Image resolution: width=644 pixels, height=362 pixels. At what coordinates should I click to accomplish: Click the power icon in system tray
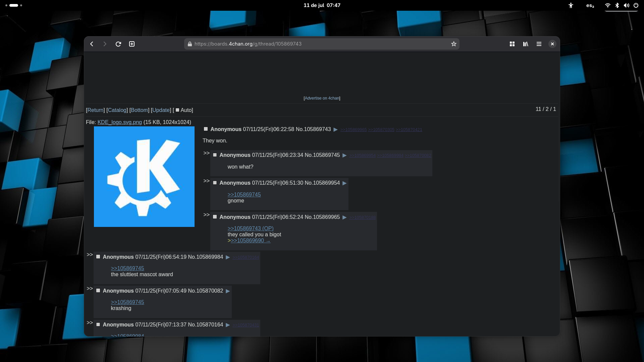pos(636,5)
